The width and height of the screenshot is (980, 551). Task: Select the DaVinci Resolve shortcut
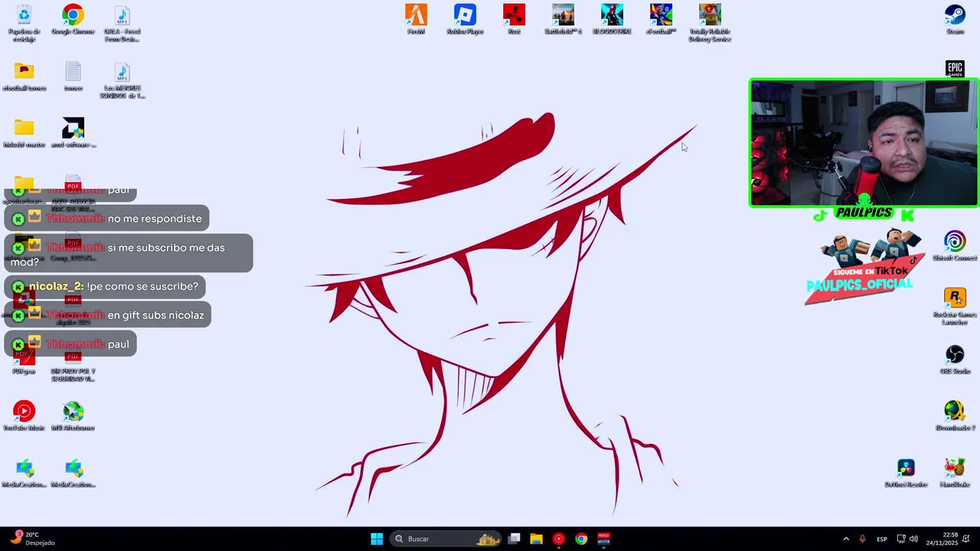(906, 473)
